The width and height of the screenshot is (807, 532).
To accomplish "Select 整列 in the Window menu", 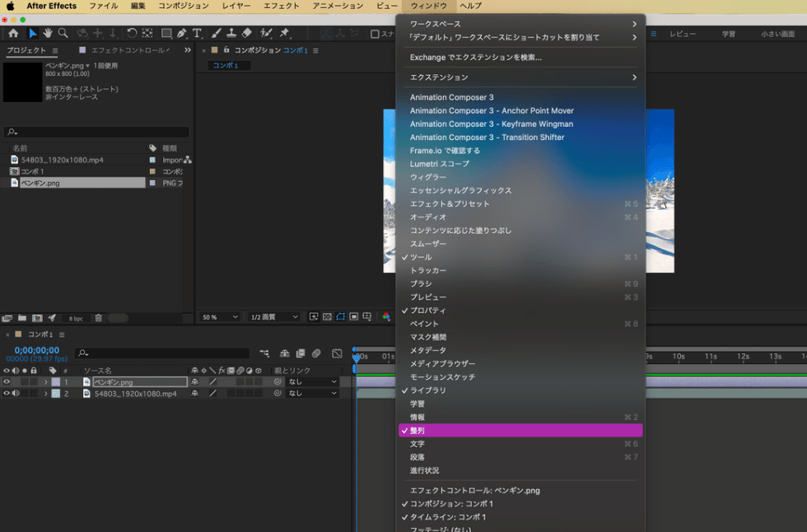I will click(x=520, y=430).
